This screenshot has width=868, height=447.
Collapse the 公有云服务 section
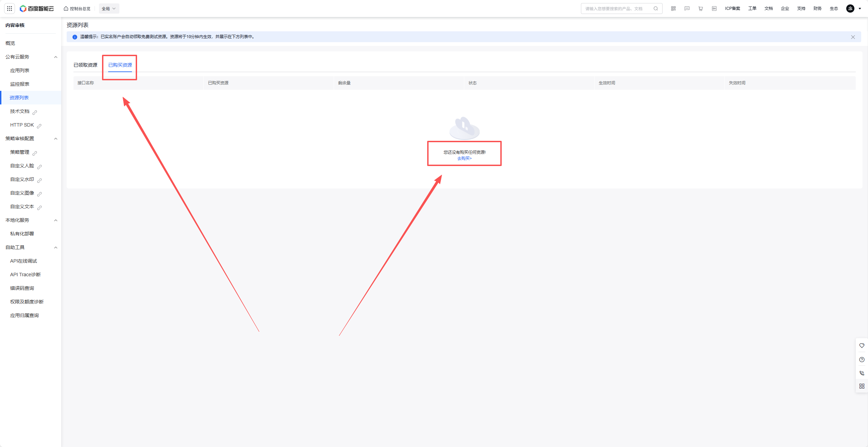[x=55, y=57]
